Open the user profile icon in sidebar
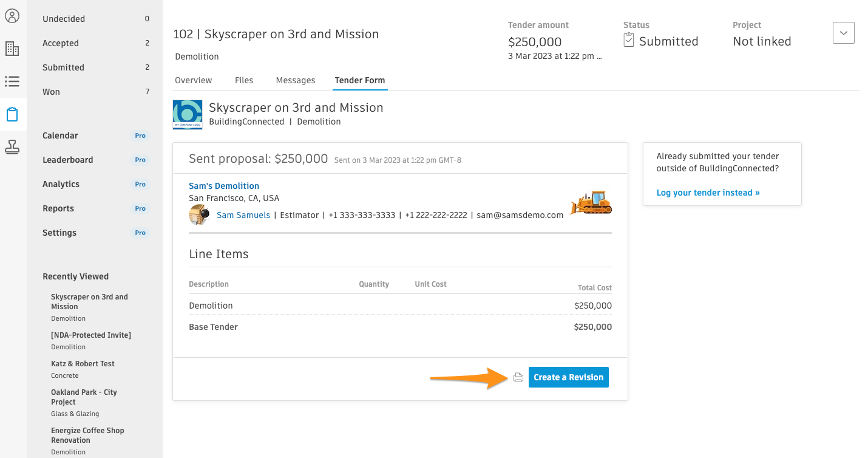The width and height of the screenshot is (868, 458). click(12, 16)
